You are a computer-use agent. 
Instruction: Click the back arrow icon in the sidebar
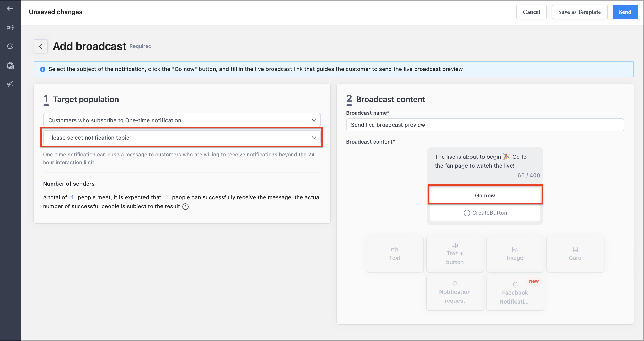(x=10, y=9)
